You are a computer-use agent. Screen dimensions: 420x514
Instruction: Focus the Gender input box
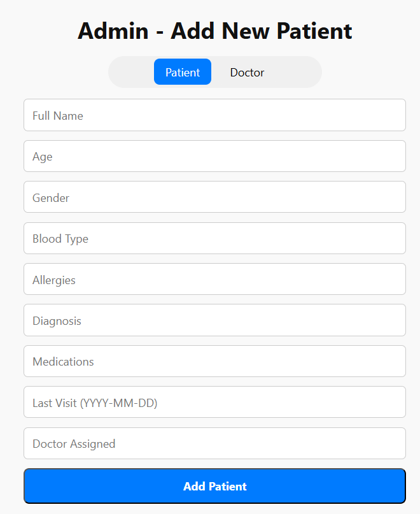[x=214, y=197]
